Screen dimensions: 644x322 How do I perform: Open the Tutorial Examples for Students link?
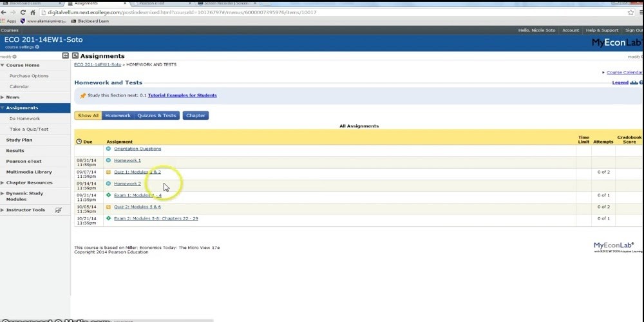(x=182, y=95)
